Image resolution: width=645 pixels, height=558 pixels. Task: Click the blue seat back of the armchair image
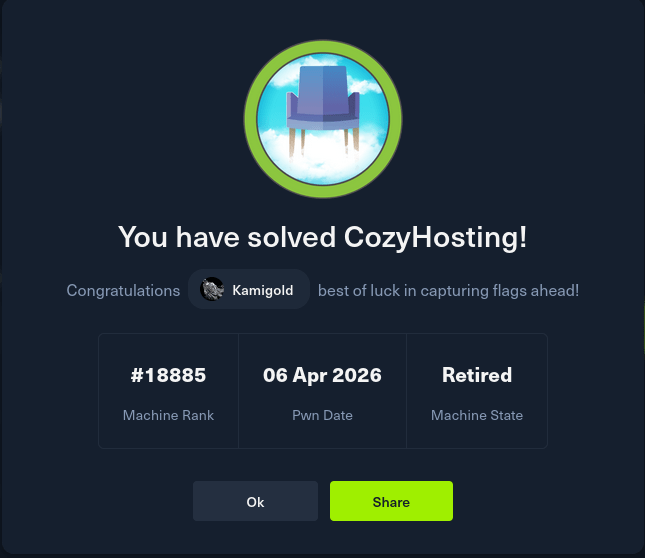click(323, 90)
